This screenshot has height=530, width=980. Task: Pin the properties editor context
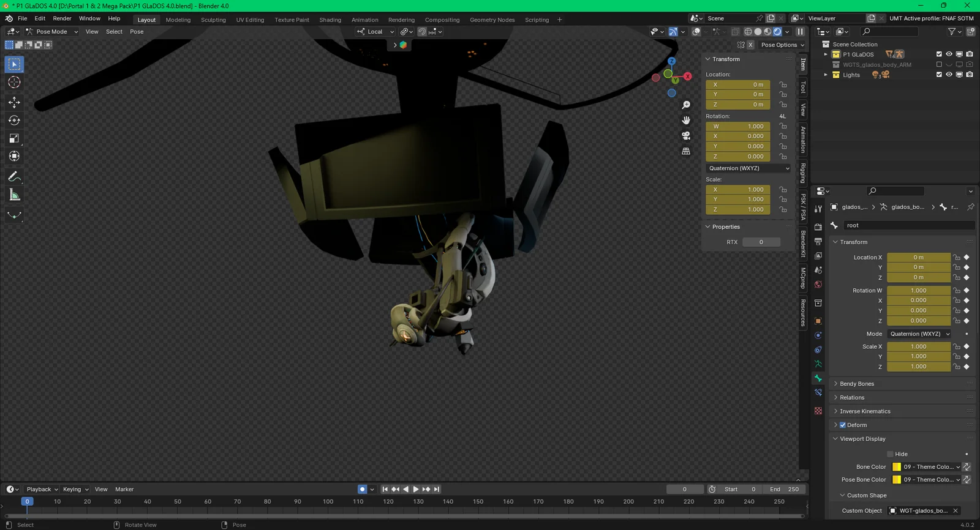(970, 207)
